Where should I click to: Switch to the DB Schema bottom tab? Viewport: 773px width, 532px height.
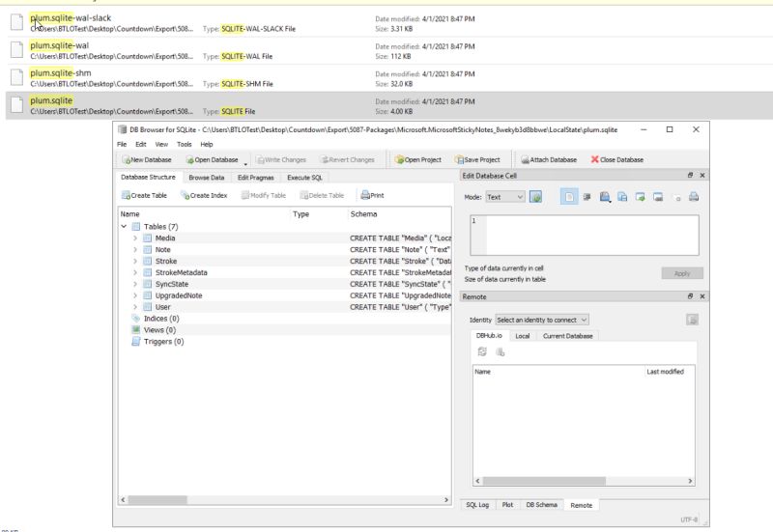(541, 505)
